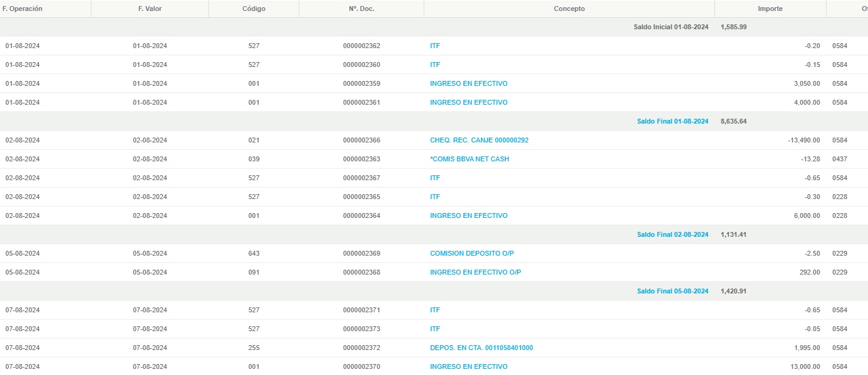
Task: Open ITF link for document 0000002373
Action: [x=435, y=329]
